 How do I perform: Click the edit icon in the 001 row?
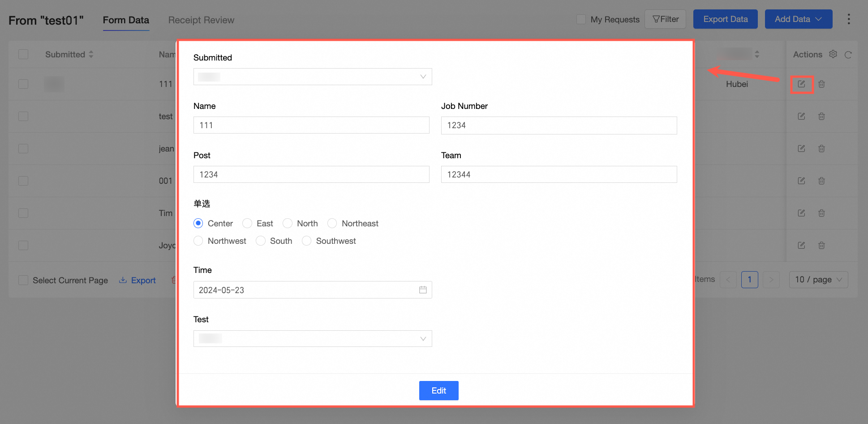[x=801, y=181]
